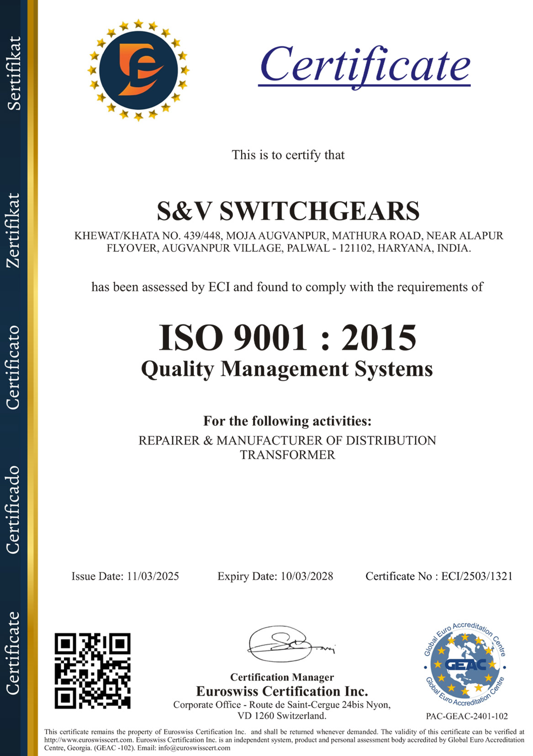The height and width of the screenshot is (756, 533).
Task: Select the sidebar word Sertifikat
Action: click(x=14, y=73)
